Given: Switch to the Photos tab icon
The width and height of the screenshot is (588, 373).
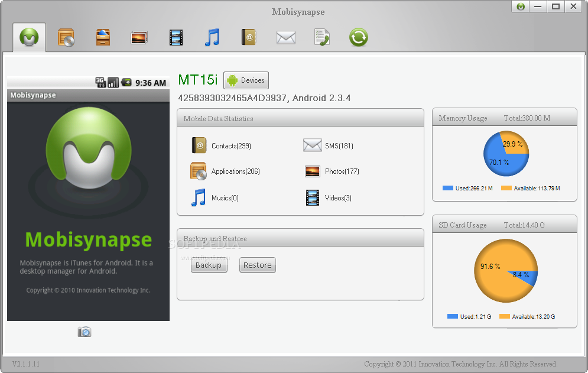Looking at the screenshot, I should [139, 38].
